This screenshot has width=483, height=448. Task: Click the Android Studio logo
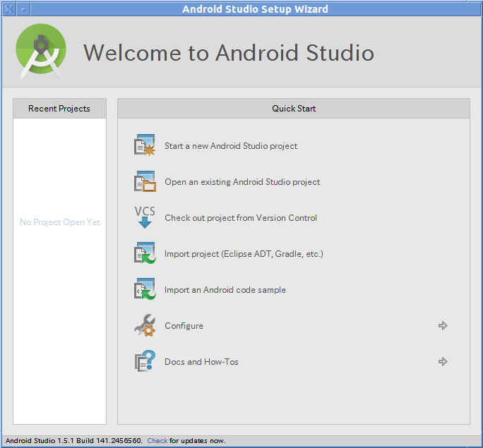point(41,52)
